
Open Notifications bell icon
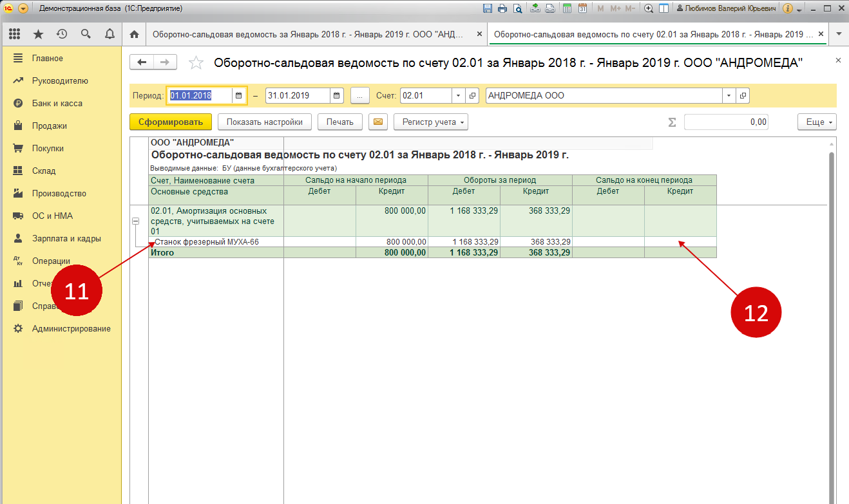110,34
